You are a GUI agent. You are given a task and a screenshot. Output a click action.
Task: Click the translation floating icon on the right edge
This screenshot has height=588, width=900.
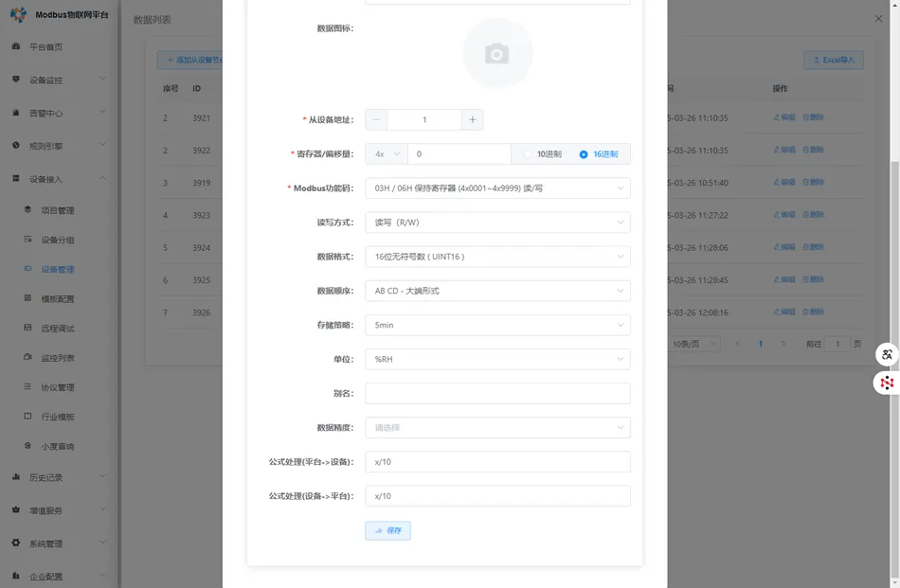886,354
